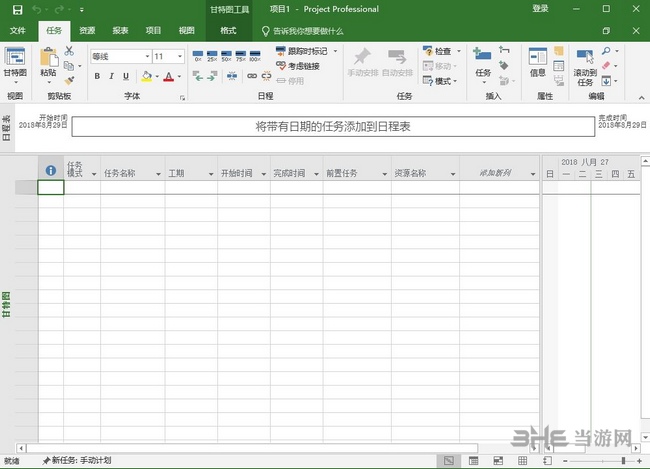Click the Insert Milestone diamond icon

point(504,65)
